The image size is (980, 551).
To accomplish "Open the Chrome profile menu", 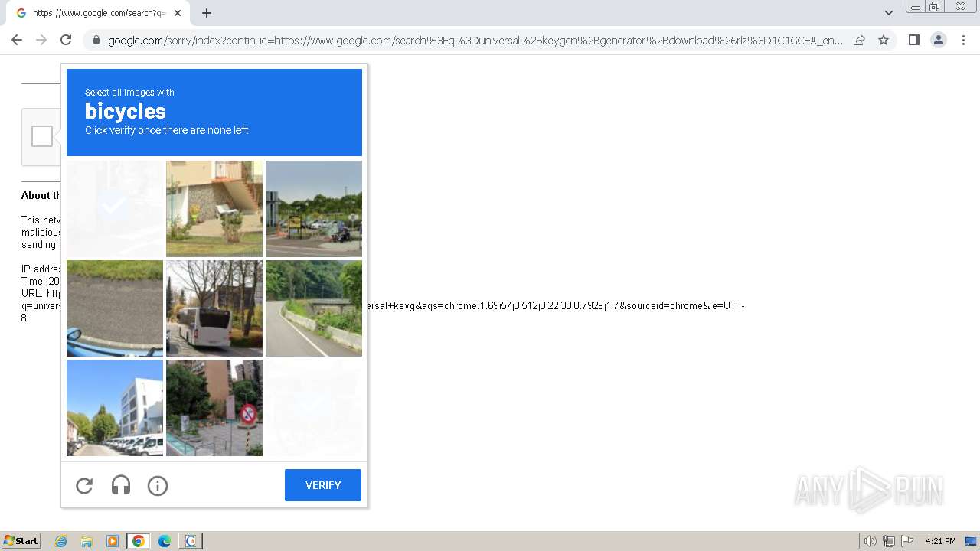I will (x=939, y=40).
